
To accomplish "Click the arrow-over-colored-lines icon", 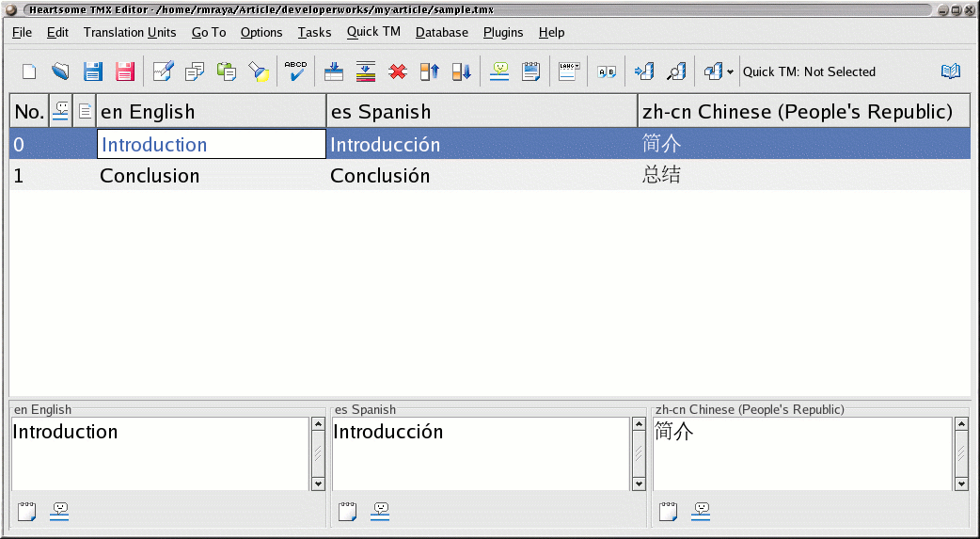I will (366, 71).
